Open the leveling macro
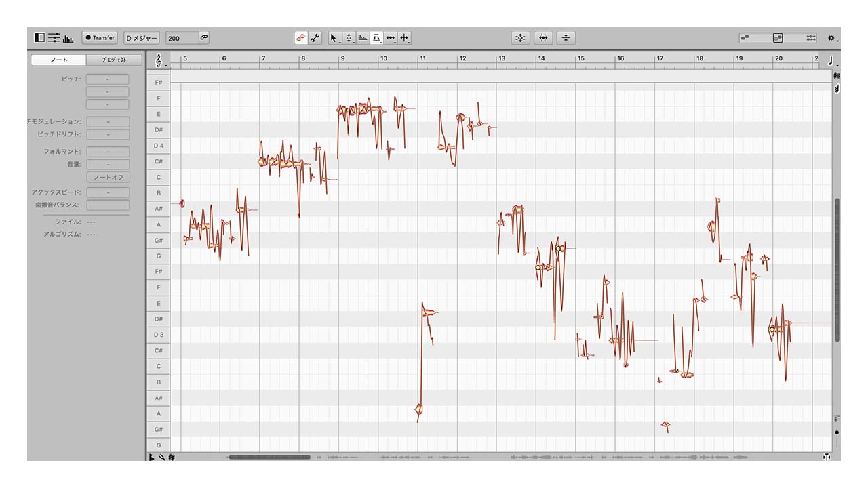Image resolution: width=868 pixels, height=488 pixels. point(567,38)
